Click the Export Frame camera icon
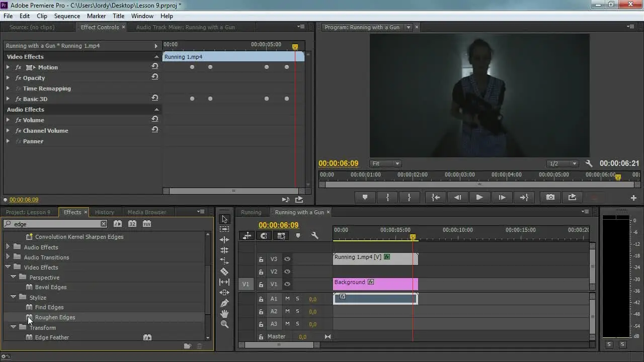This screenshot has height=362, width=644. (x=550, y=198)
